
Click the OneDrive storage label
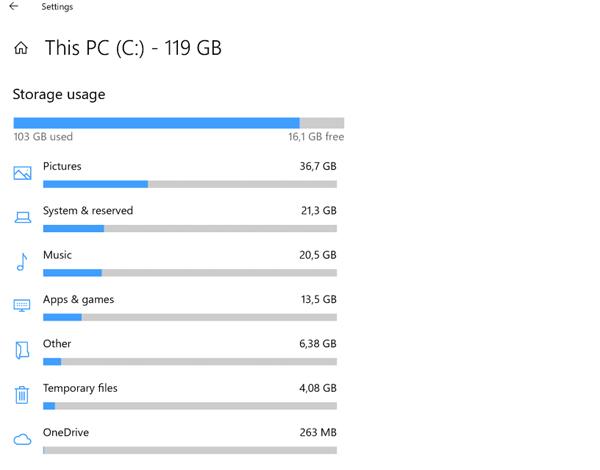(x=65, y=432)
